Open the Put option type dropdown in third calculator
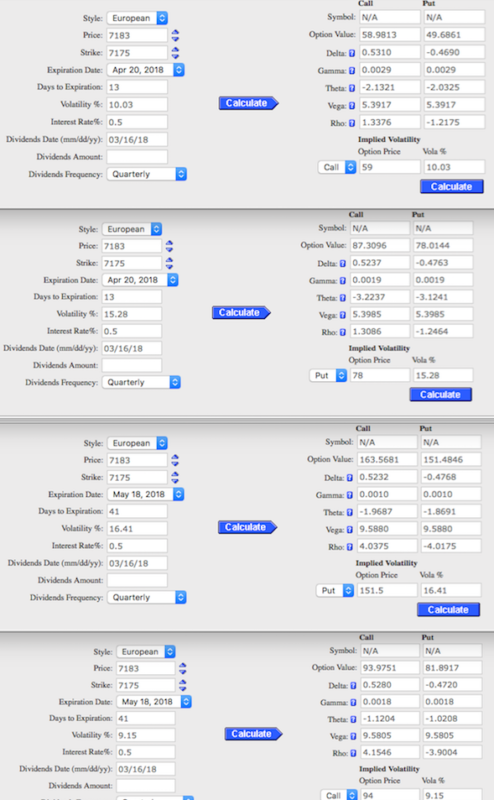 335,590
